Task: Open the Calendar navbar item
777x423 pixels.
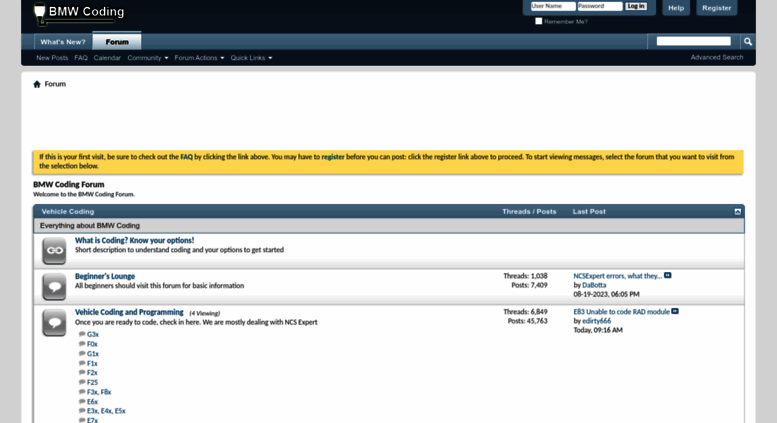Action: (x=107, y=58)
